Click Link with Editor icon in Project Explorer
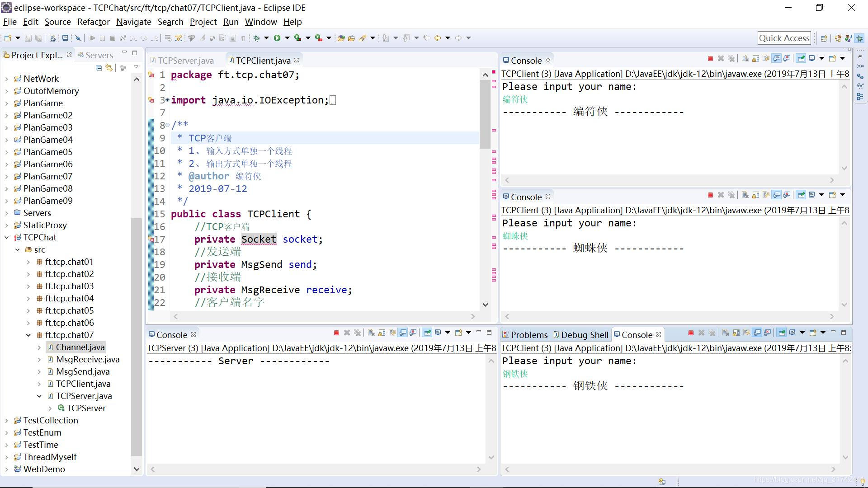868x488 pixels. (x=109, y=68)
